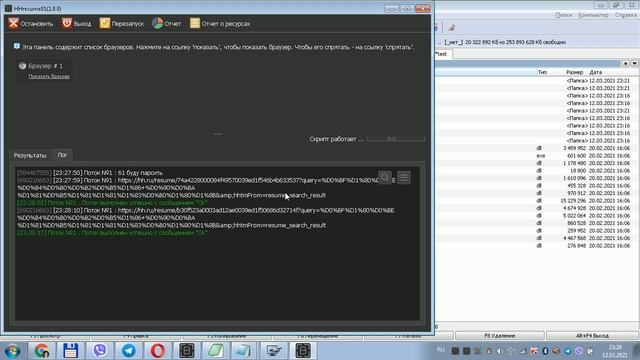The width and height of the screenshot is (640, 360).
Task: Open Telegram from the taskbar
Action: (x=129, y=351)
